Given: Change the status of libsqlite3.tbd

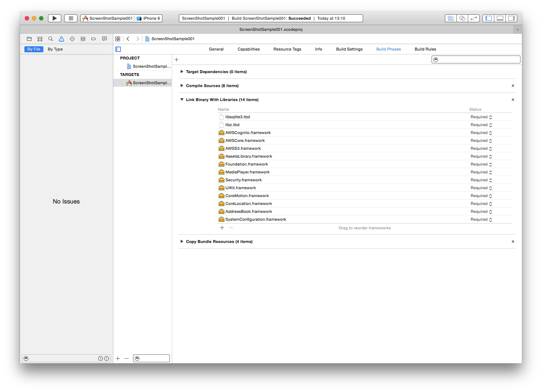Looking at the screenshot, I should (x=481, y=117).
